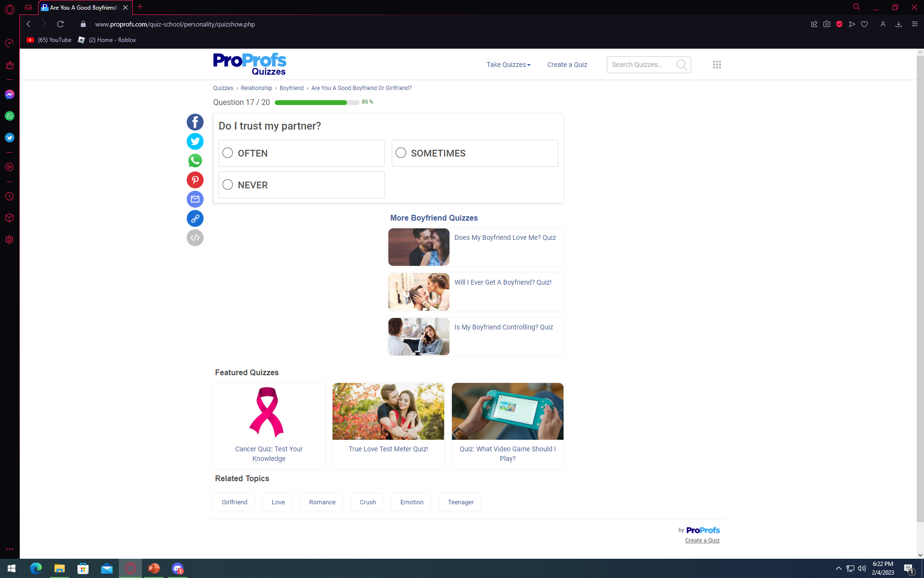
Task: Choose the SOMETIMES radio button
Action: click(401, 153)
